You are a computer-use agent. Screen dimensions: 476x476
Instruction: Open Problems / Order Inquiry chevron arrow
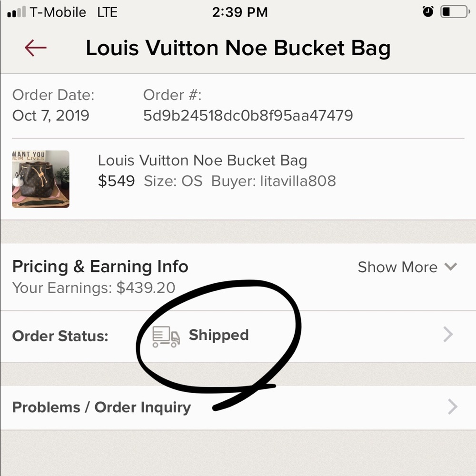452,407
